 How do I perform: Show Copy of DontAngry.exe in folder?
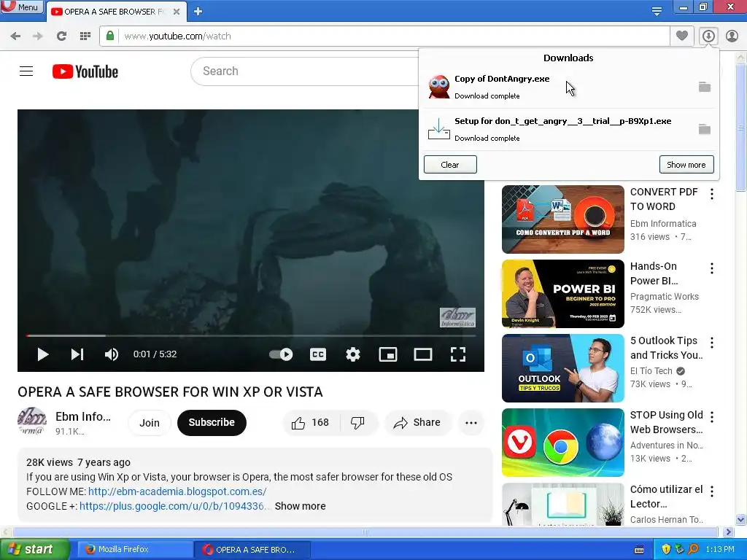705,87
